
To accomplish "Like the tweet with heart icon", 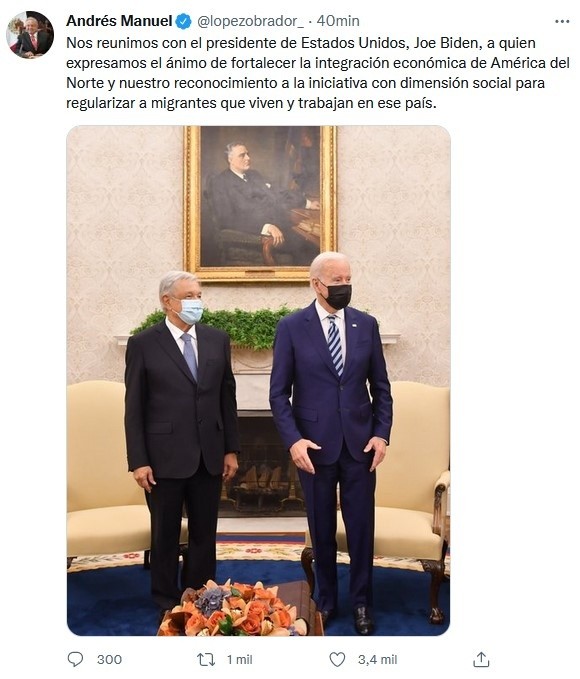I will click(x=337, y=660).
